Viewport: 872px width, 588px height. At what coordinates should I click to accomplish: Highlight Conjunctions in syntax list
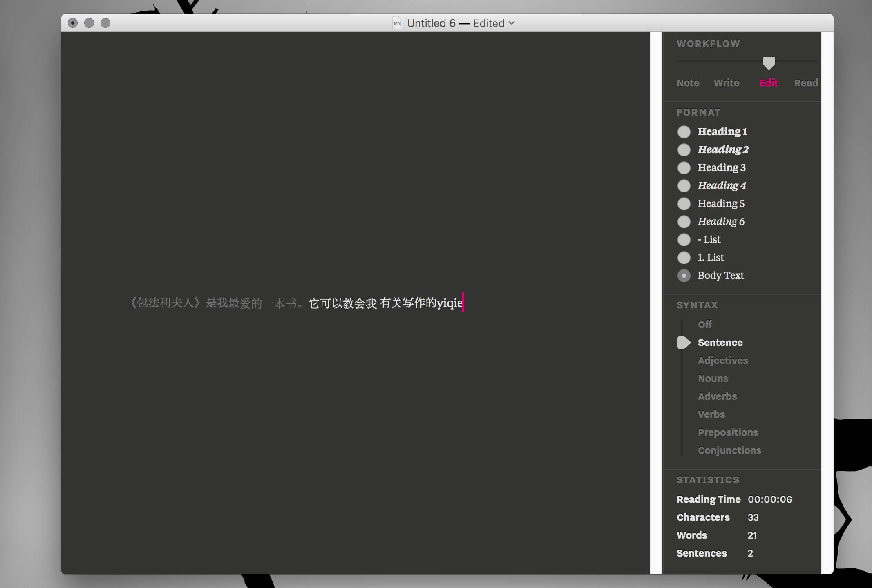point(729,450)
